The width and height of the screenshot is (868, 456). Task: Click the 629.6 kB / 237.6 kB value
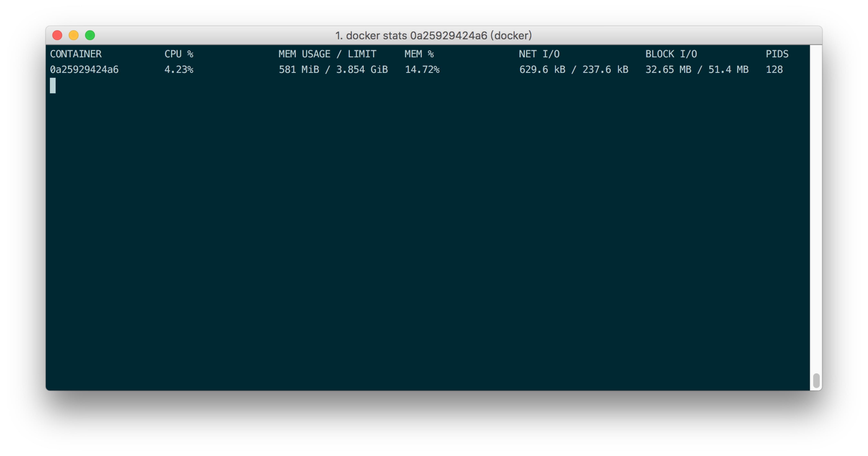[573, 69]
